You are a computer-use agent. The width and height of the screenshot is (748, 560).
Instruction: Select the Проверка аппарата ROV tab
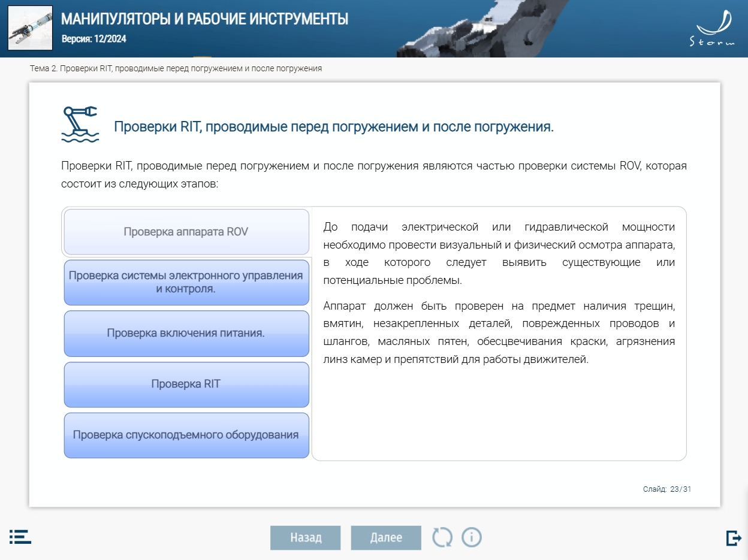coord(186,232)
